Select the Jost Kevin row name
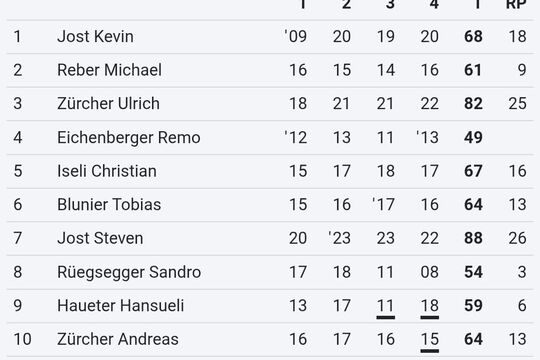 (95, 37)
